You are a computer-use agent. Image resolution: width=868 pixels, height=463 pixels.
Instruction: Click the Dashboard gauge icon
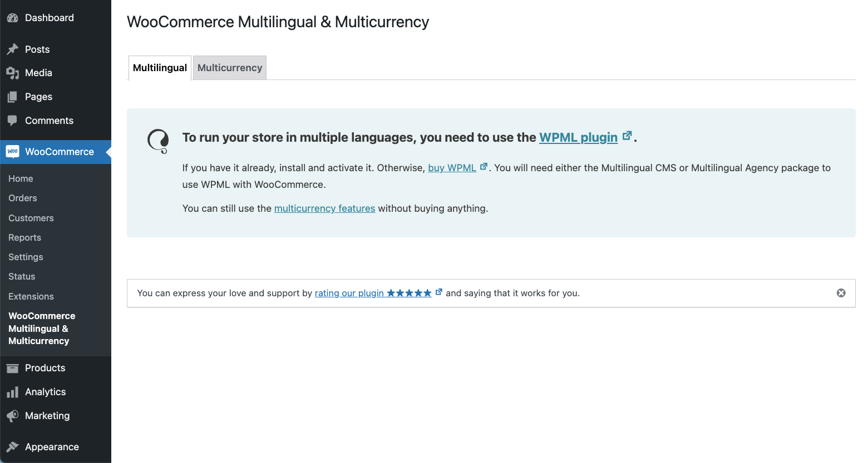[12, 18]
